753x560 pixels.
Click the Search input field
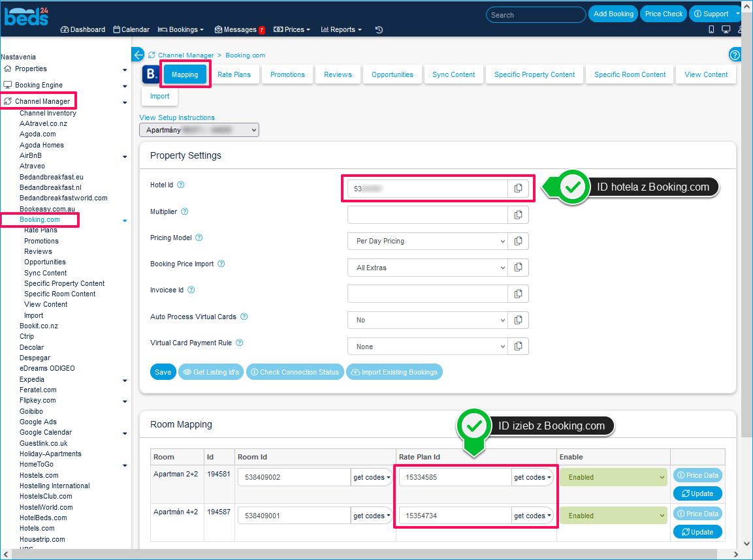536,14
